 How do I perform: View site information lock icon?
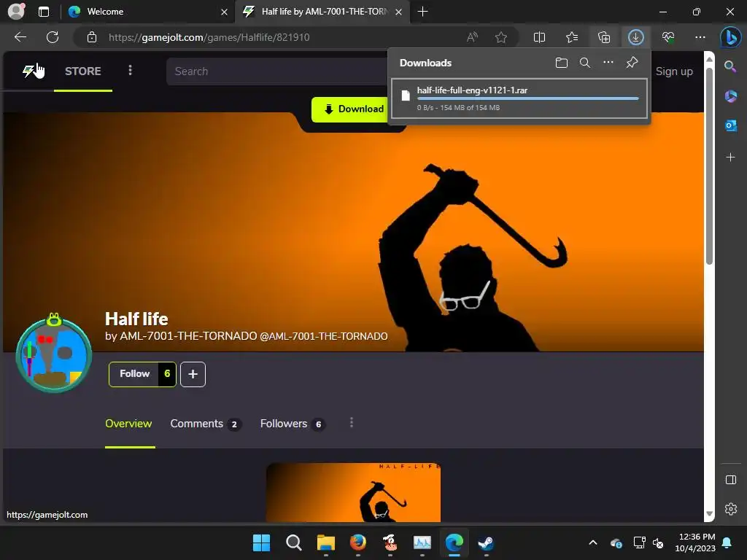click(92, 37)
